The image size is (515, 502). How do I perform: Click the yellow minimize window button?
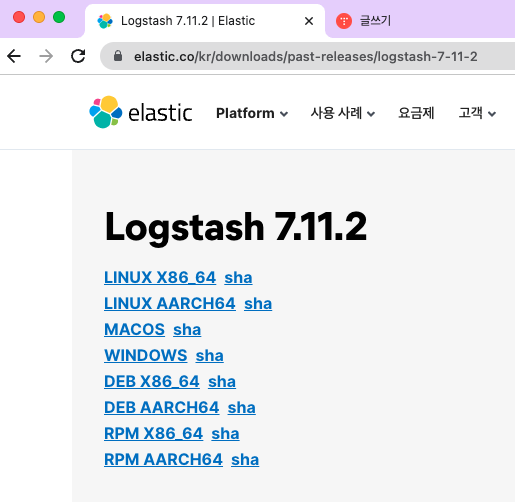point(39,17)
